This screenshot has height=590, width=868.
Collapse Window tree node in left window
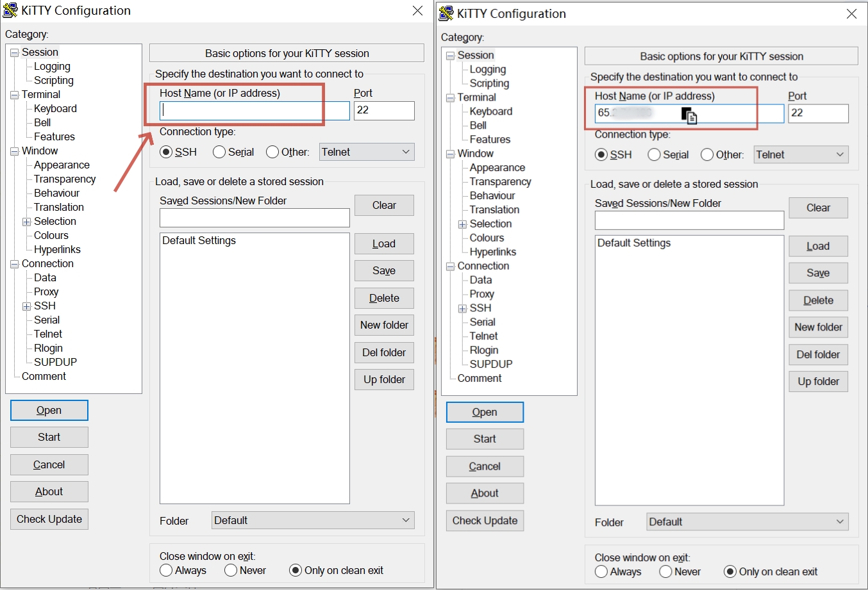point(15,151)
